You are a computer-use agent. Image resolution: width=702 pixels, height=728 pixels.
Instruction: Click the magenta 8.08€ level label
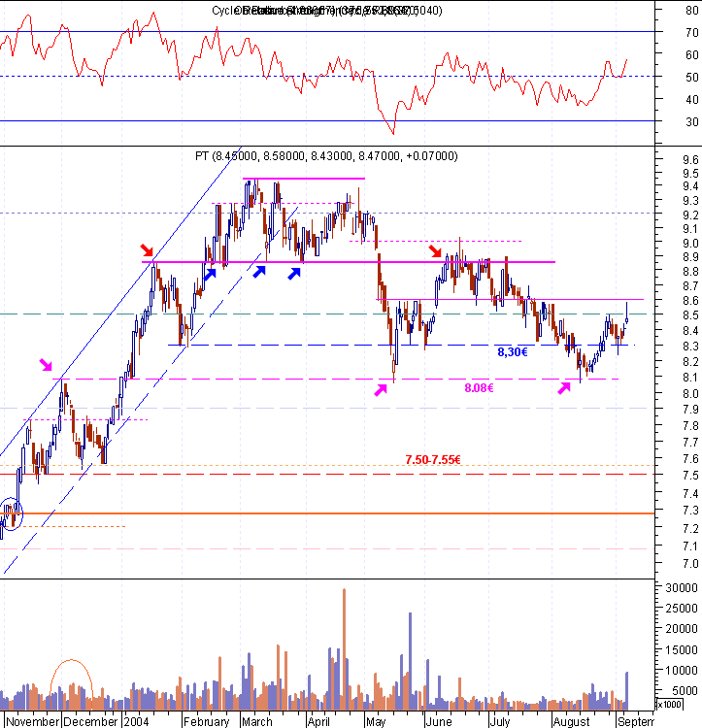(x=479, y=388)
